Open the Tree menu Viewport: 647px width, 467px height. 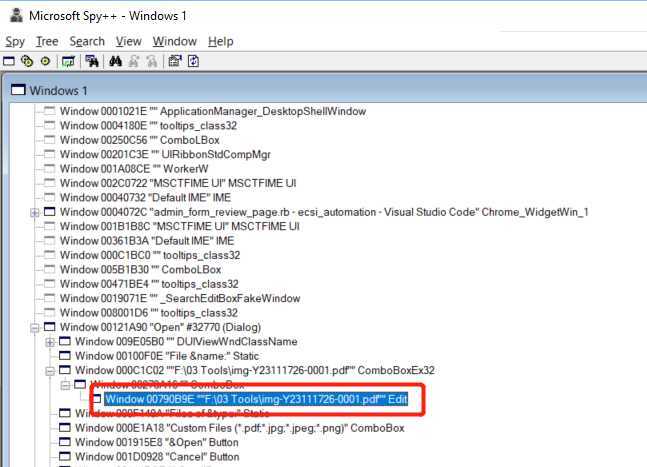click(47, 42)
